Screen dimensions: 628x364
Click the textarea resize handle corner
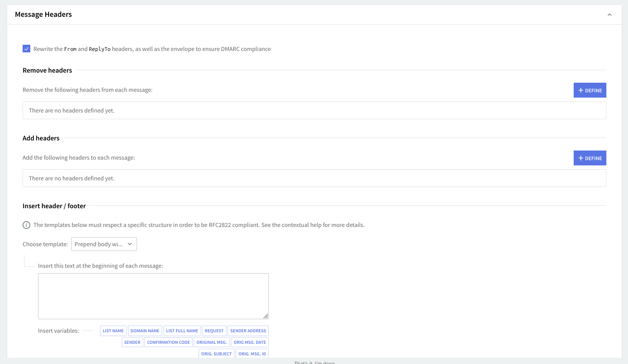(x=265, y=316)
